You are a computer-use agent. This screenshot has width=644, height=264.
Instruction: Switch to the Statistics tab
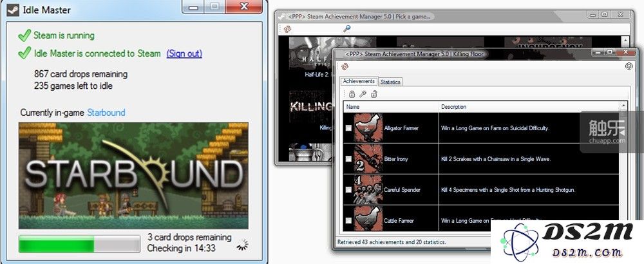390,82
